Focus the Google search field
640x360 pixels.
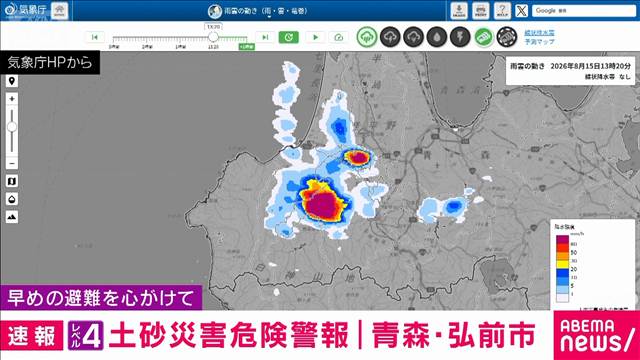tap(584, 11)
